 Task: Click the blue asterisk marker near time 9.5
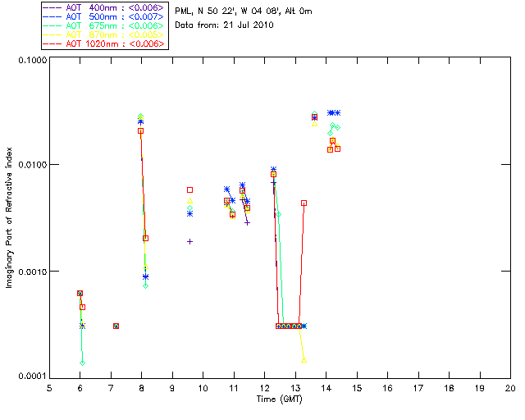click(189, 213)
